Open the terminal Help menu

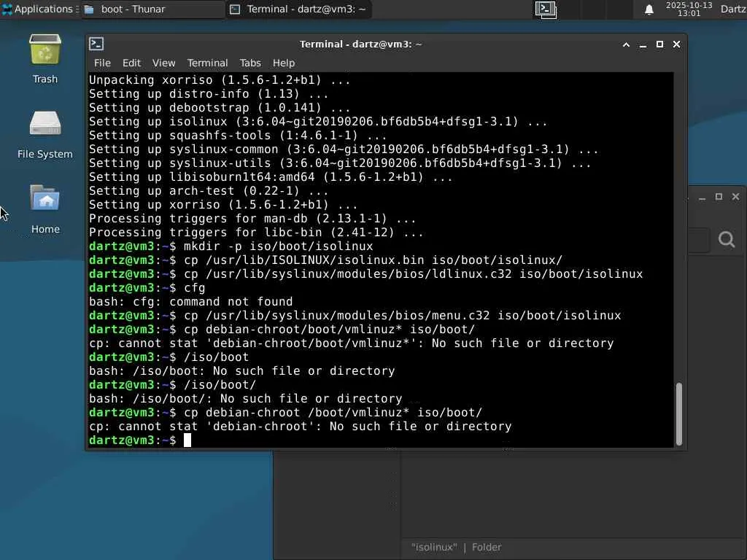point(284,63)
